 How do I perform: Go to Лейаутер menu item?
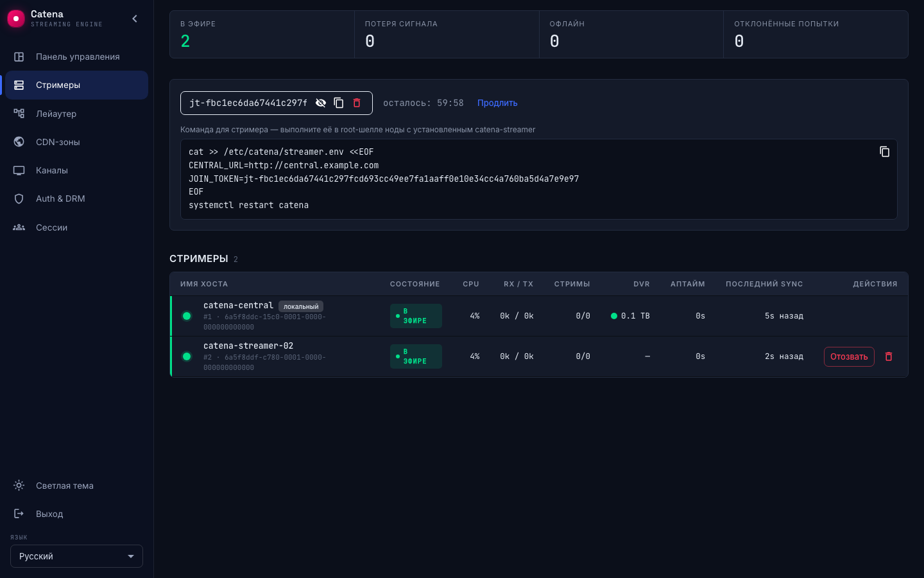click(76, 114)
